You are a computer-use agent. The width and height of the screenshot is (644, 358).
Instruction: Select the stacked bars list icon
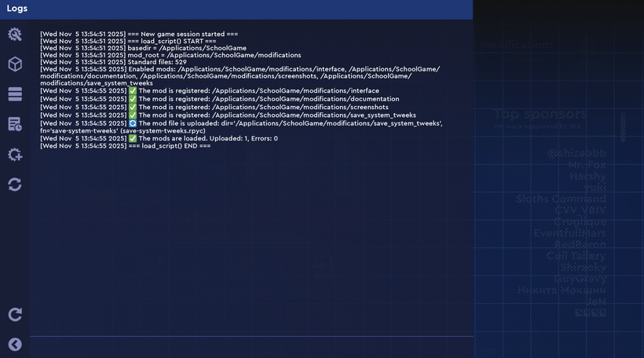(14, 94)
